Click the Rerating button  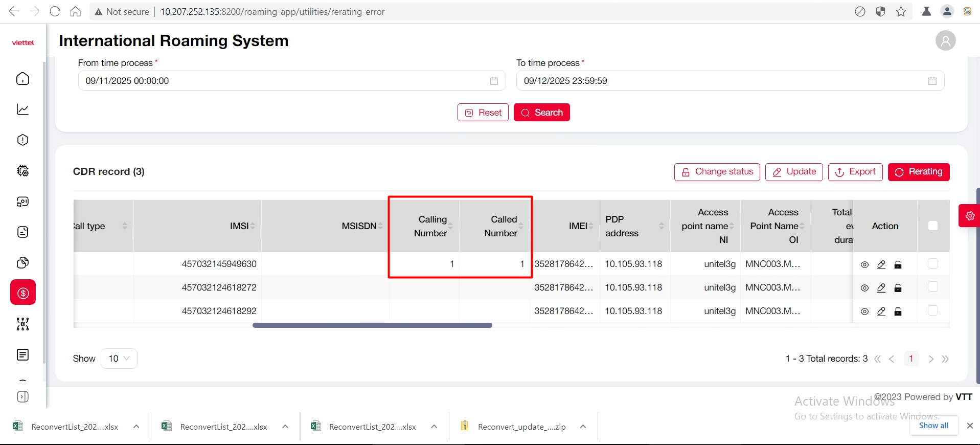[x=918, y=172]
